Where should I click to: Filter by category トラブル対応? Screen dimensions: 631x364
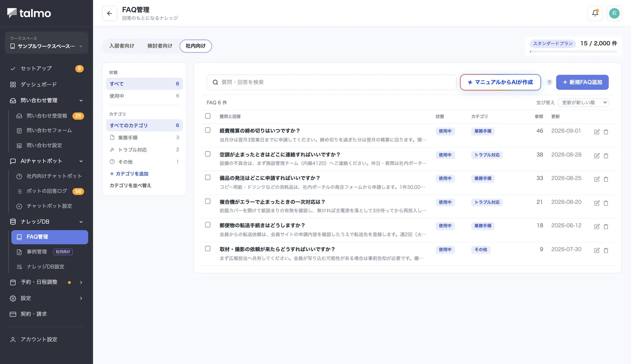click(x=144, y=150)
